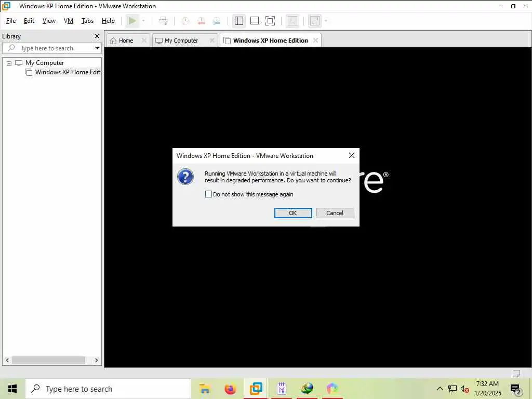Open the View menu
This screenshot has width=532, height=399.
pos(49,21)
